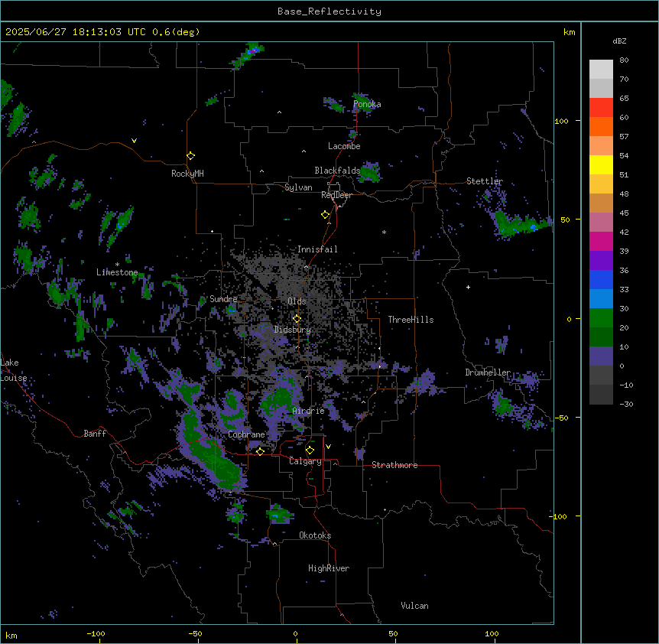Click the Okotoks city label

click(x=315, y=535)
